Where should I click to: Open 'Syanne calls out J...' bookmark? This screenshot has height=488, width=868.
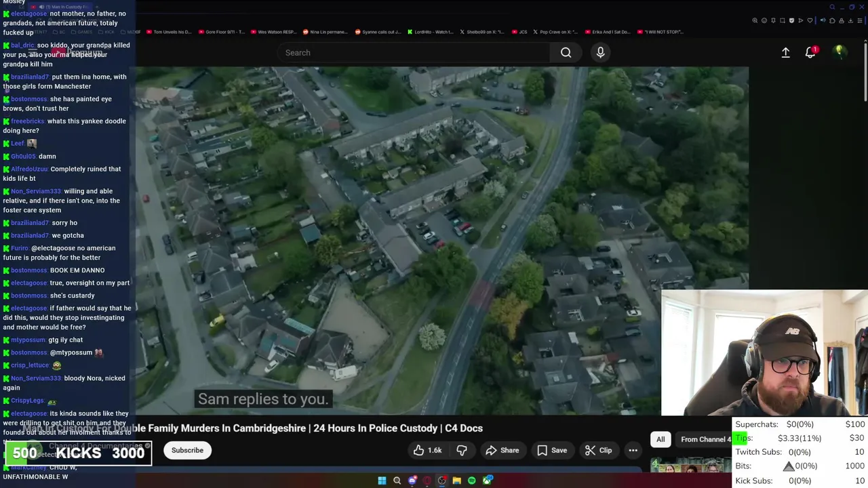[378, 32]
